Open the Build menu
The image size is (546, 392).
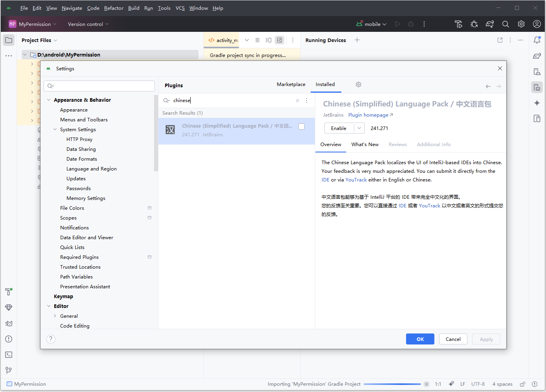coord(134,8)
